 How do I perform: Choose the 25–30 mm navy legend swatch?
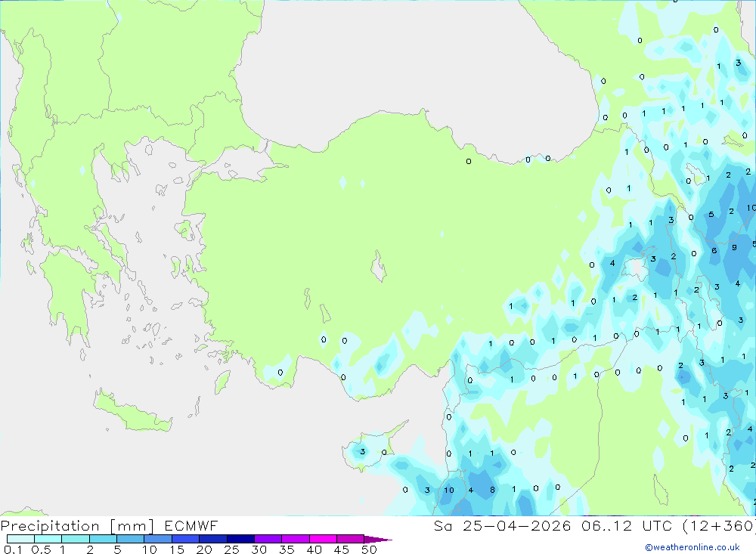pyautogui.click(x=240, y=539)
